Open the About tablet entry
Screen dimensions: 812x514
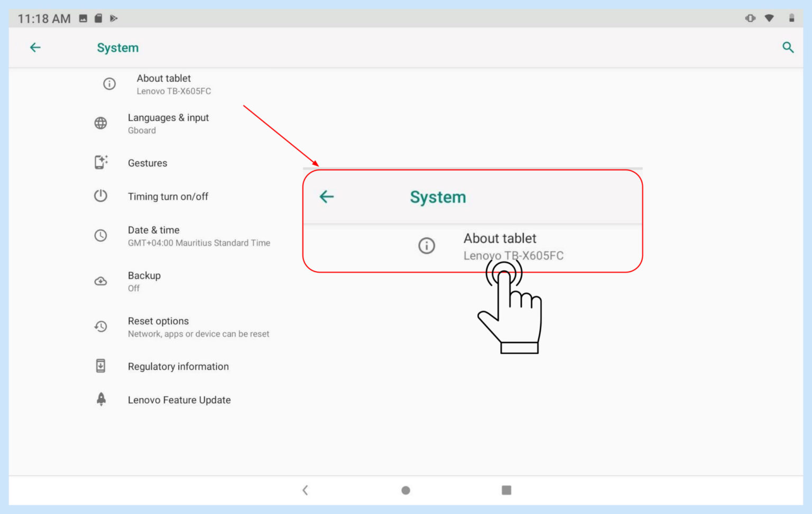[164, 83]
